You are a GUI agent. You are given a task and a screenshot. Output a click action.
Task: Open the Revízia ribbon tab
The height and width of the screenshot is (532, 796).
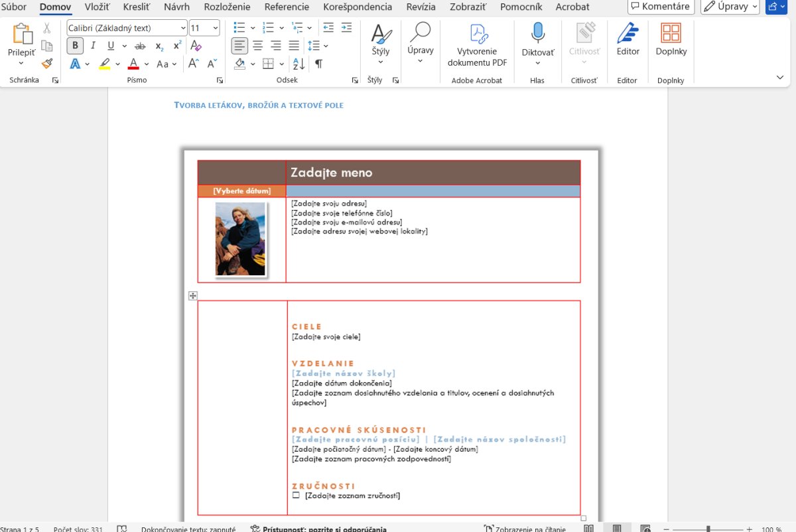point(421,7)
